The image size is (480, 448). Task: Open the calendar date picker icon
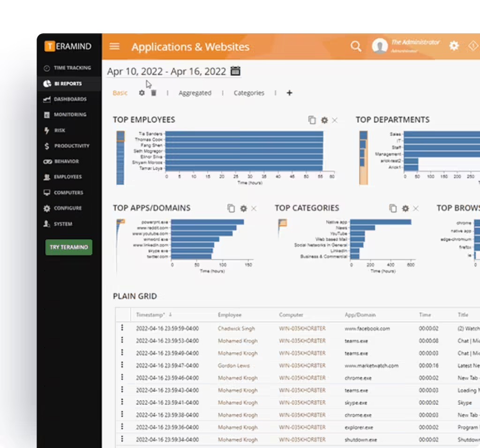click(235, 71)
